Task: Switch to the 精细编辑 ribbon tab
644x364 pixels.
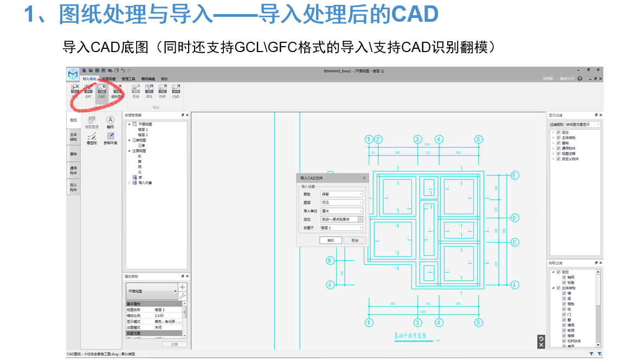Action: pos(148,79)
